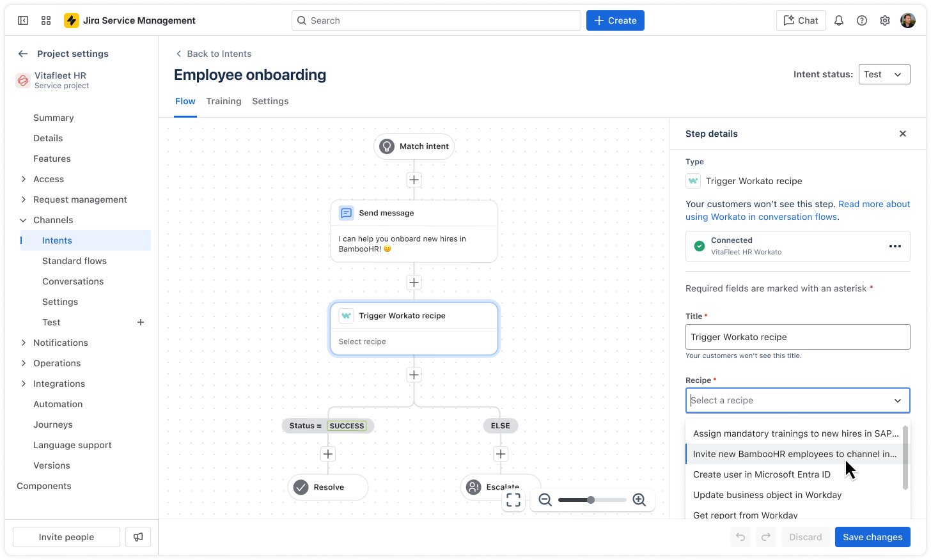The height and width of the screenshot is (560, 931).
Task: Click the megaphone icon beside Invite people
Action: (x=137, y=537)
